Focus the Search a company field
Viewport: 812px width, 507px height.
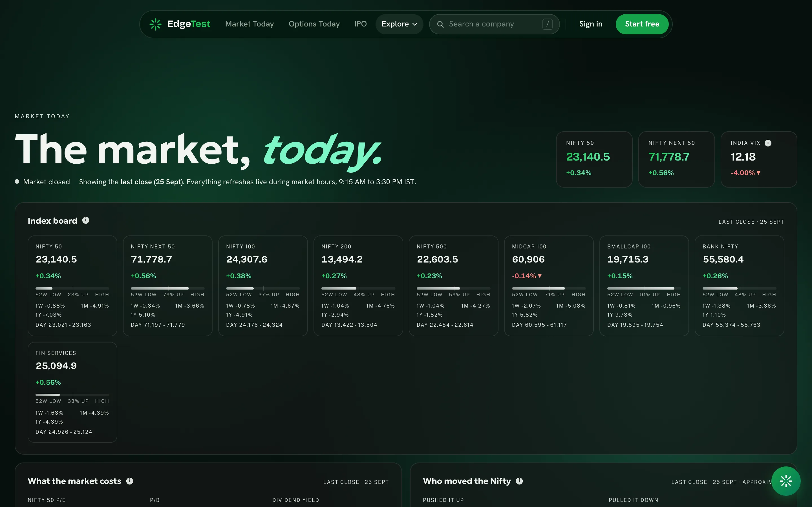pos(494,24)
